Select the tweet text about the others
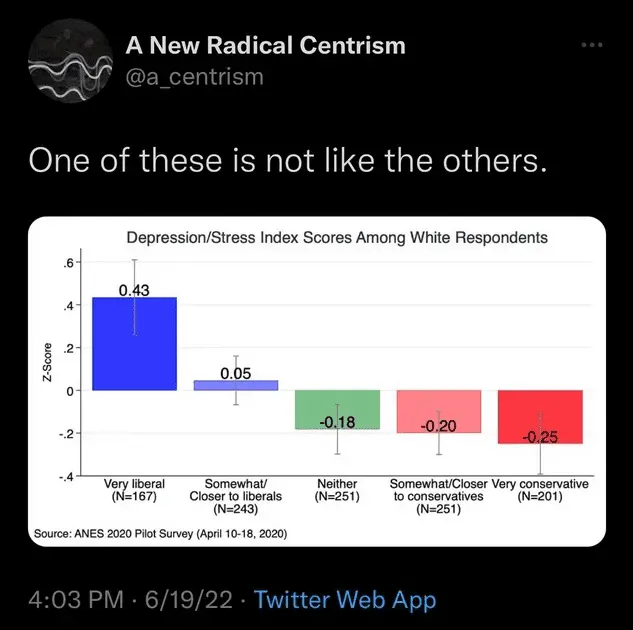This screenshot has height=630, width=633. 287,160
